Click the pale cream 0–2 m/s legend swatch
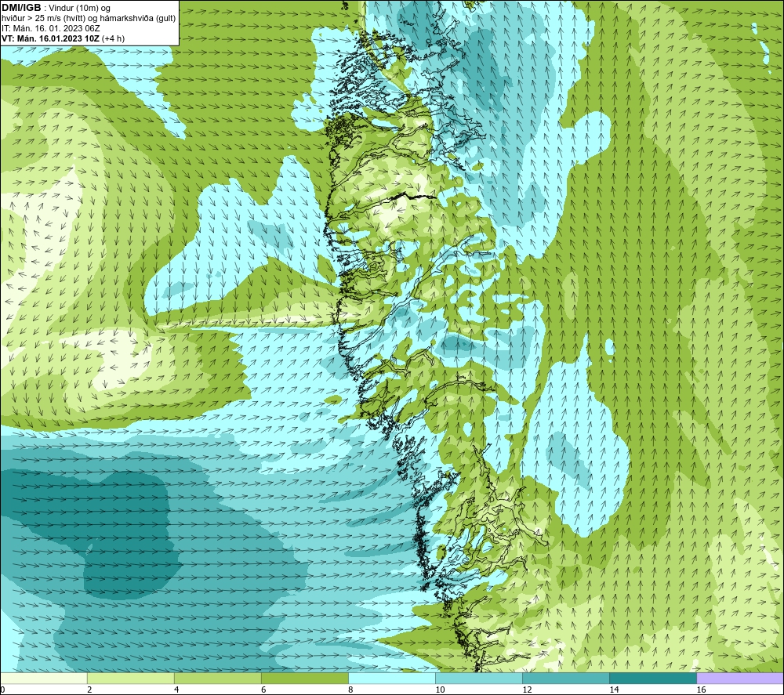784x695 pixels. pyautogui.click(x=44, y=678)
